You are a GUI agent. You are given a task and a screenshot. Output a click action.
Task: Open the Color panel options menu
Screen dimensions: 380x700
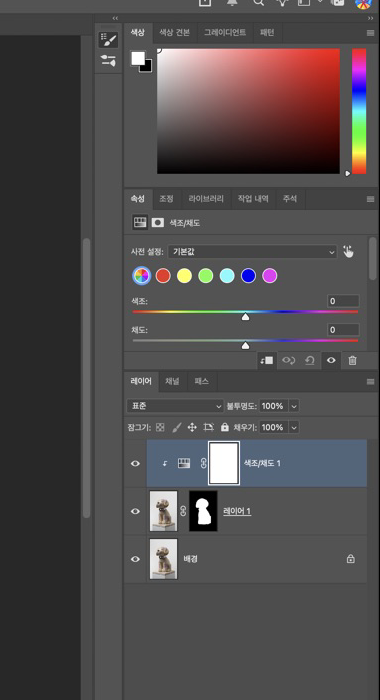click(x=370, y=33)
